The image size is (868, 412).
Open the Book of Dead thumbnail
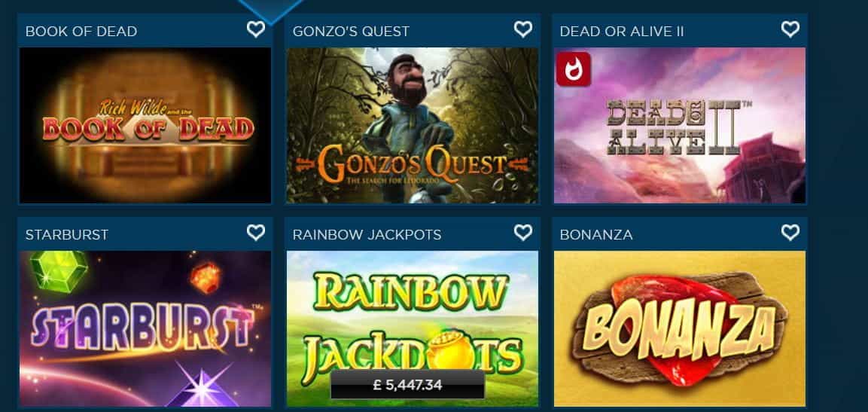[145, 125]
